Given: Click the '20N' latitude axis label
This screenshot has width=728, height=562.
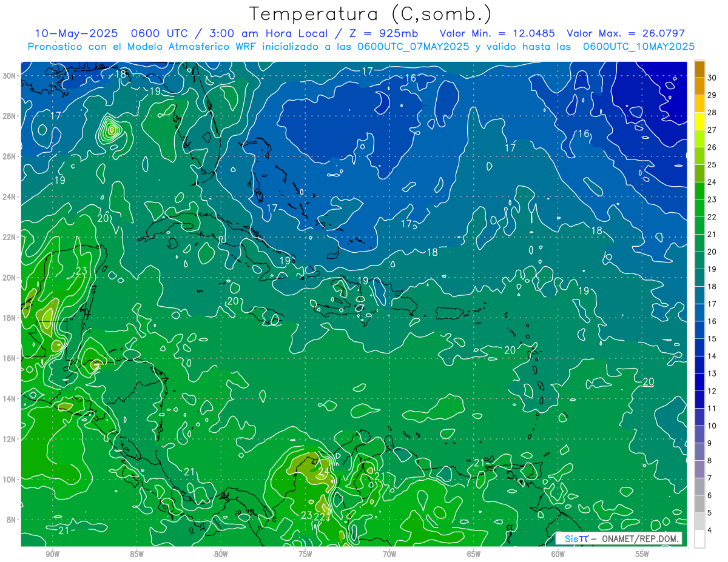Looking at the screenshot, I should coord(10,278).
